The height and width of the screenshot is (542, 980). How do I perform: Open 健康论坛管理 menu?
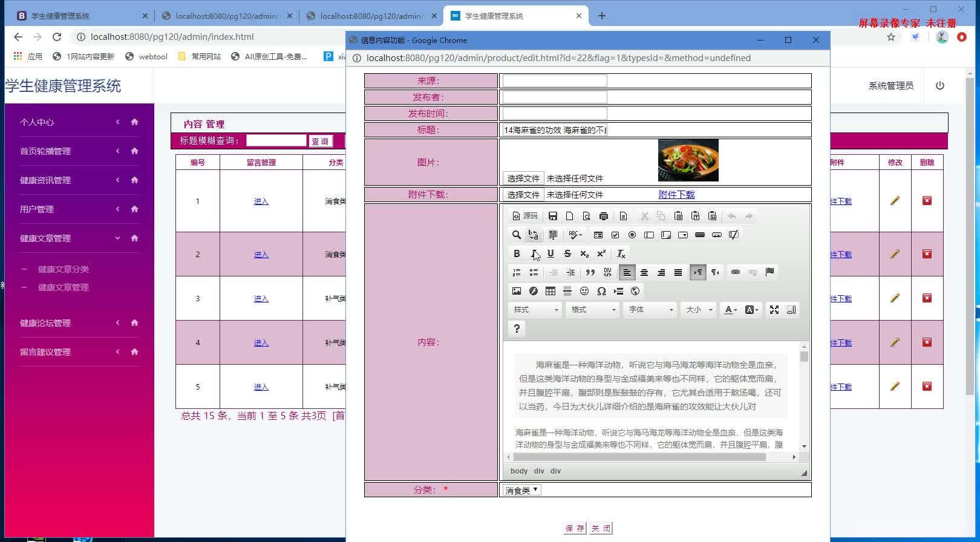click(x=79, y=323)
